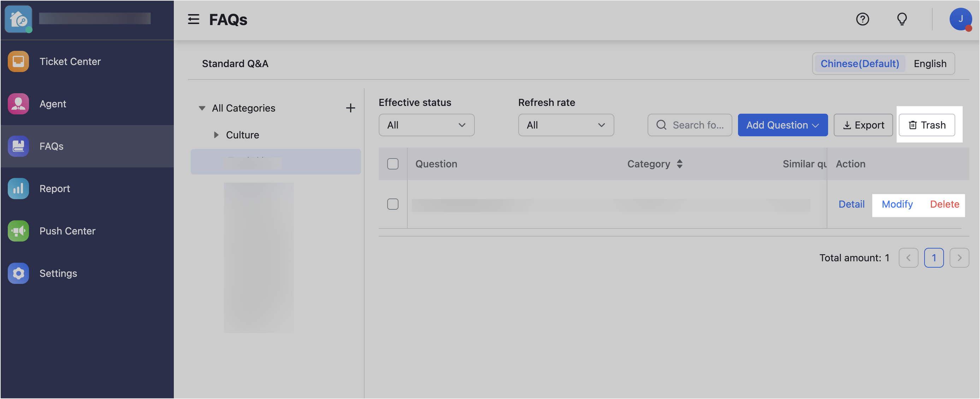Check the first question row checkbox
Screen dimensions: 980x399
click(x=392, y=204)
